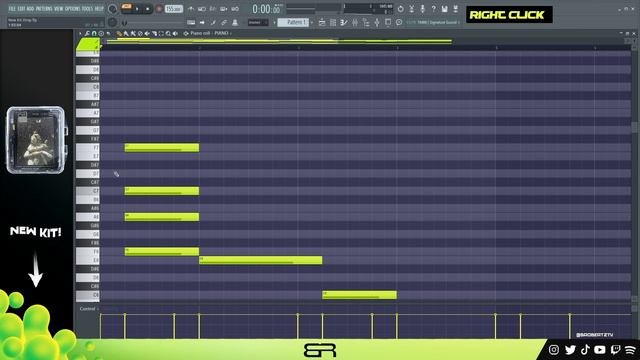The image size is (640, 360).
Task: Toggle countdown before recording icon
Action: tap(213, 9)
